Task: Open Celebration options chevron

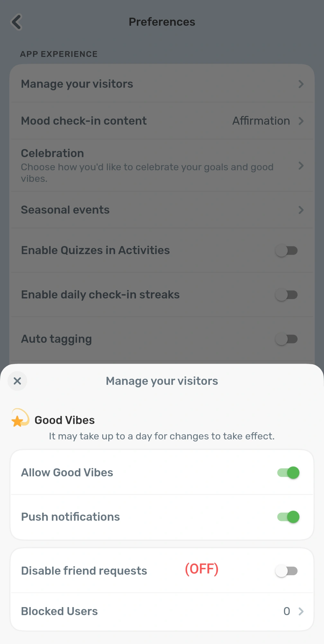Action: tap(301, 166)
